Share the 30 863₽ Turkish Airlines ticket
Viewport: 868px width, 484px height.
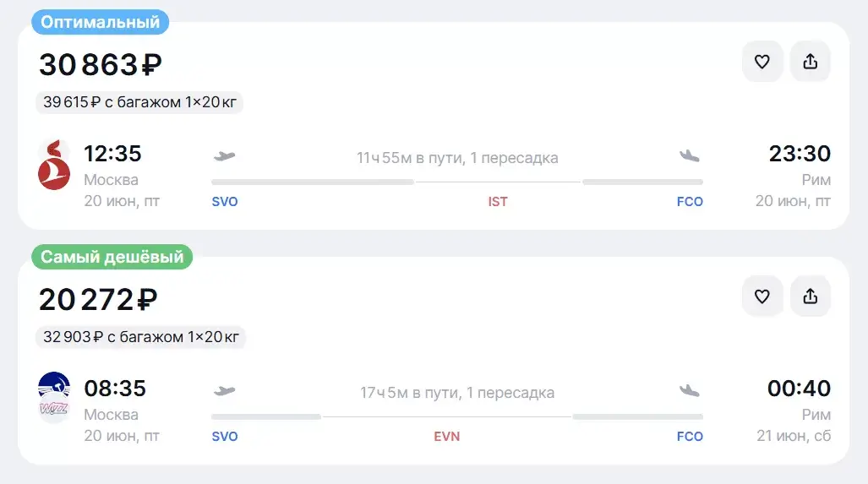(x=811, y=62)
